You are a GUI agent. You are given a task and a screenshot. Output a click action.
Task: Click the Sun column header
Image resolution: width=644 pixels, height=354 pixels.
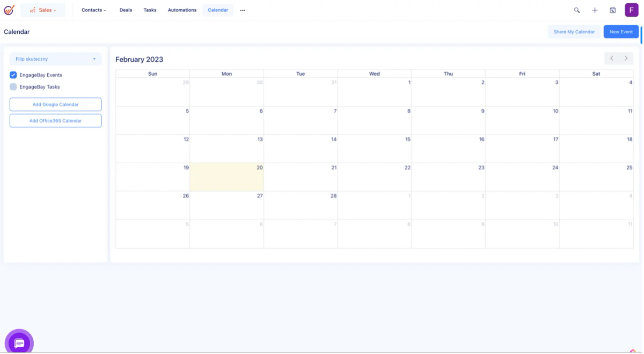pos(153,74)
